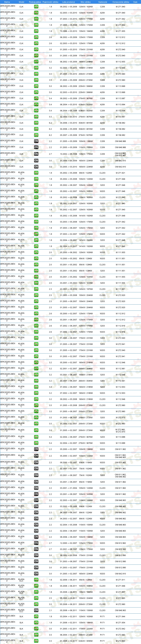
Task: Click diesel ON icon in CLK 3.0 A209 row
Action: (36, 167)
